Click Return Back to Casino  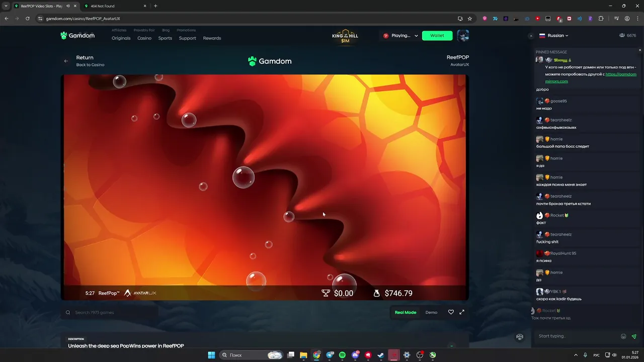[90, 61]
